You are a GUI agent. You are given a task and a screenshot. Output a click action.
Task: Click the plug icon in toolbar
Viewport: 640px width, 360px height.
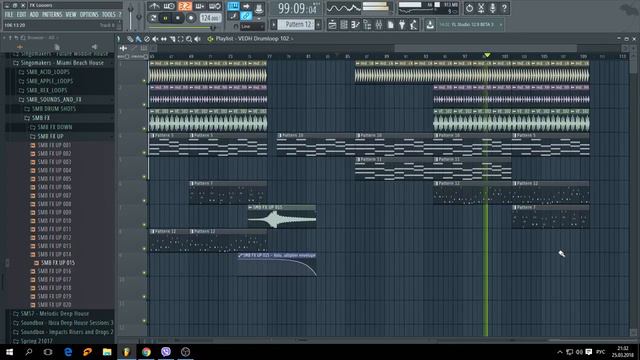[x=402, y=25]
